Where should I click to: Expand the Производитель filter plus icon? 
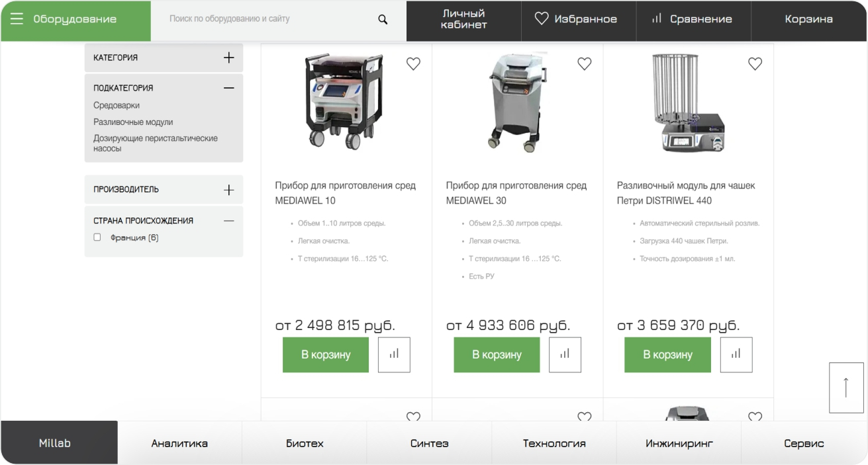(x=229, y=190)
